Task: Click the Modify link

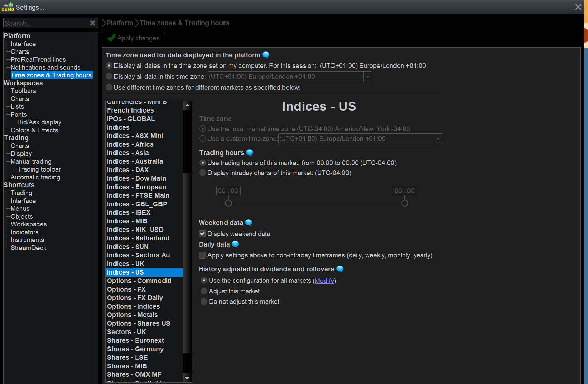Action: [x=324, y=281]
